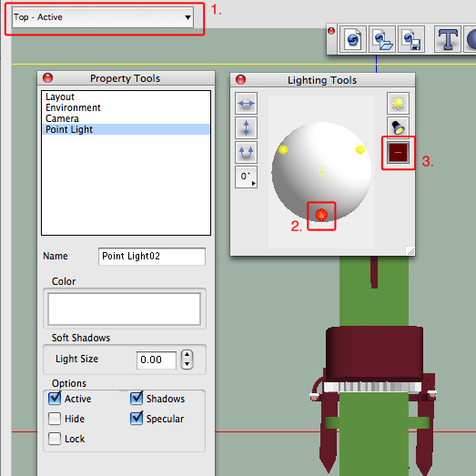The image size is (476, 476).
Task: Open the 0° angle popup menu
Action: pyautogui.click(x=246, y=177)
